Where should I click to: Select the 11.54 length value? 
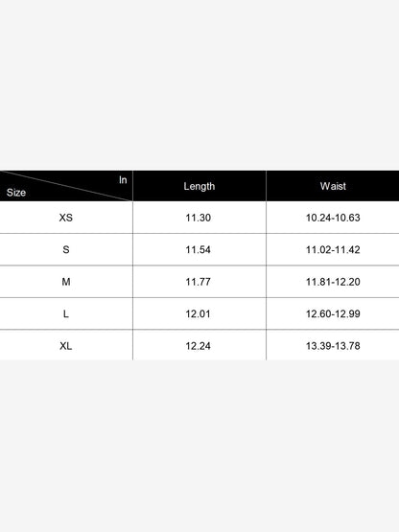[x=198, y=250]
